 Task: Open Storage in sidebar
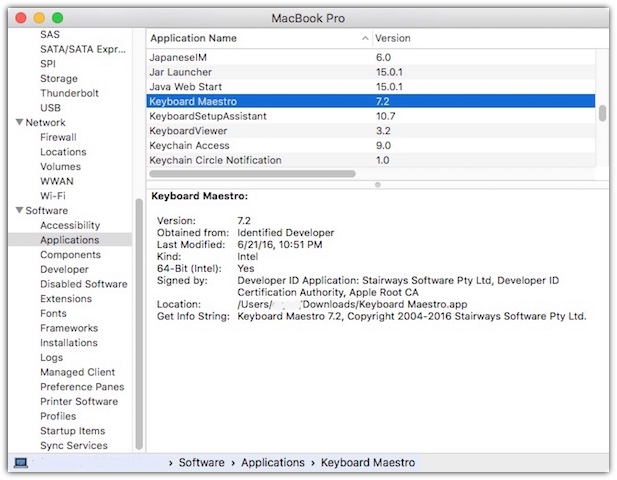[x=59, y=78]
